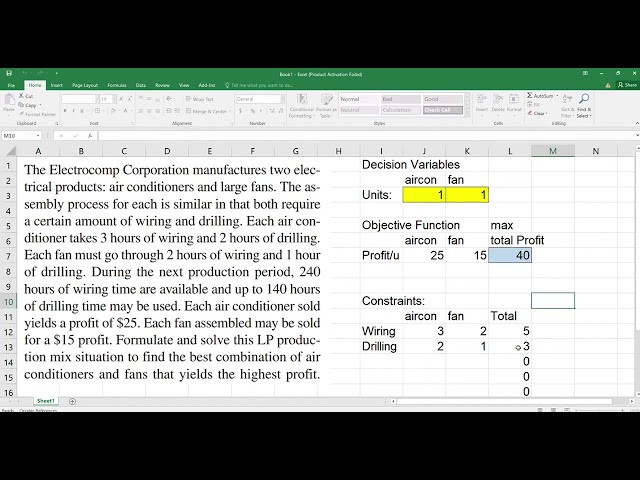Decrease font size with the smaller A icon
Screen dimensions: 640x480
[x=129, y=99]
